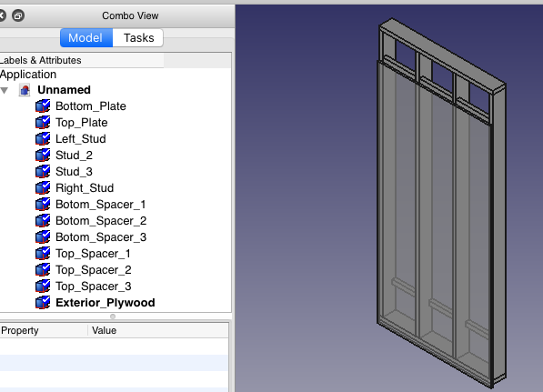543x392 pixels.
Task: Click the Stud_2 object icon
Action: 43,156
